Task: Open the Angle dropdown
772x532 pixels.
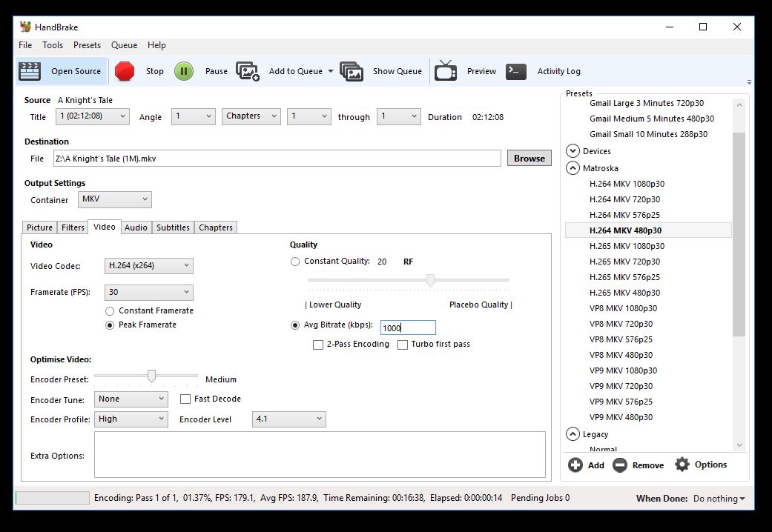Action: 193,116
